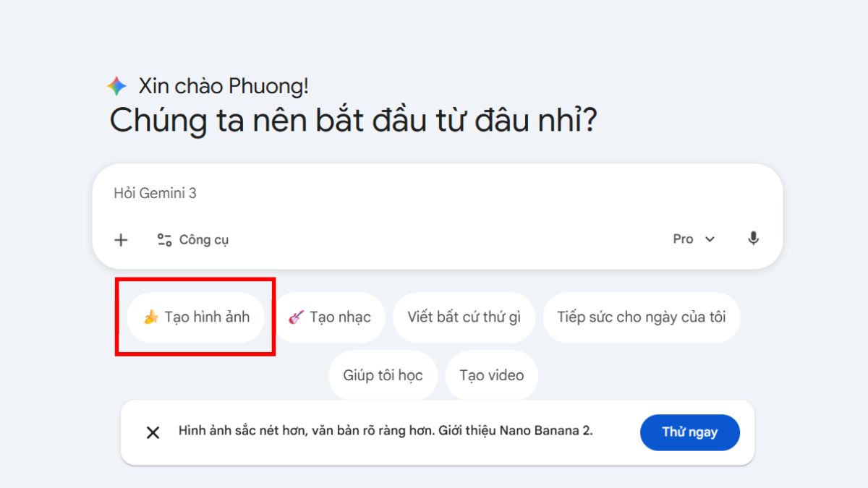Click the guitar icon on Tạo nhạc chip
Image resolution: width=868 pixels, height=488 pixels.
click(295, 317)
